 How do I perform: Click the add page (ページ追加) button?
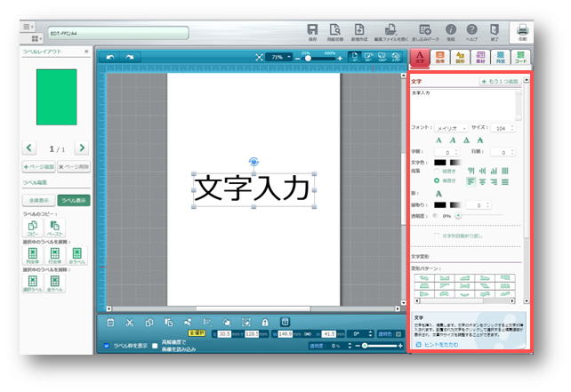[38, 167]
